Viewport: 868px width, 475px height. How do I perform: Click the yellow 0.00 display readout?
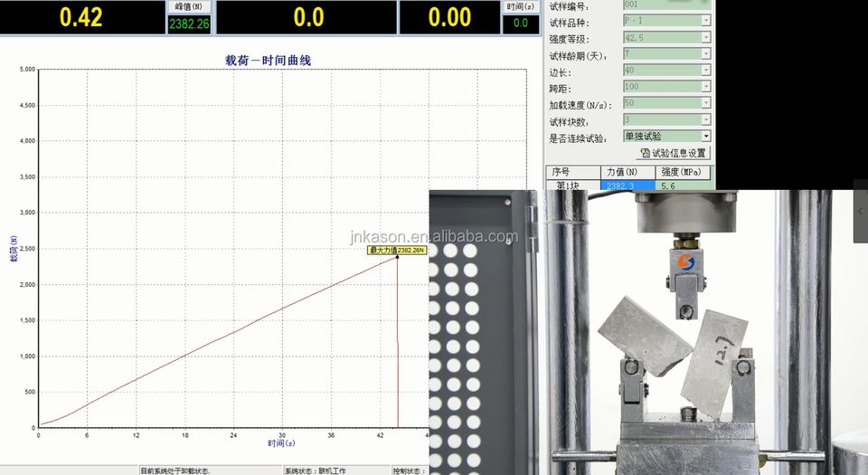[x=449, y=18]
